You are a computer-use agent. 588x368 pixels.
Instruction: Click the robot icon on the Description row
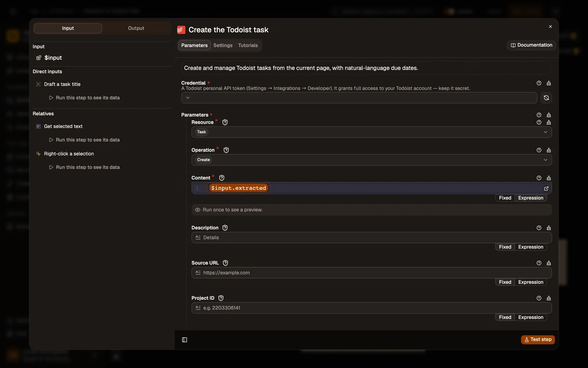tap(549, 228)
